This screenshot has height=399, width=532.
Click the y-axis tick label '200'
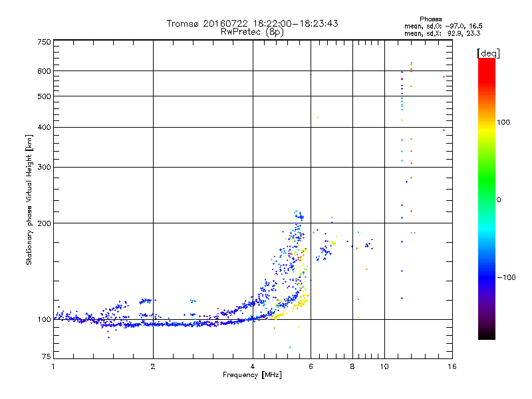[44, 223]
